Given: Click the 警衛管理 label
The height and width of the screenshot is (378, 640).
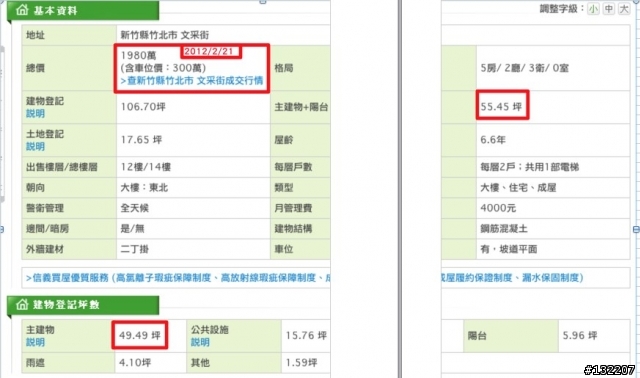Looking at the screenshot, I should (x=45, y=208).
